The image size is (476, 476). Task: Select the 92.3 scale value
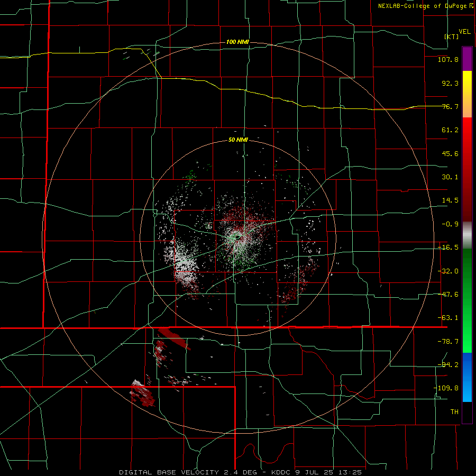tap(450, 83)
